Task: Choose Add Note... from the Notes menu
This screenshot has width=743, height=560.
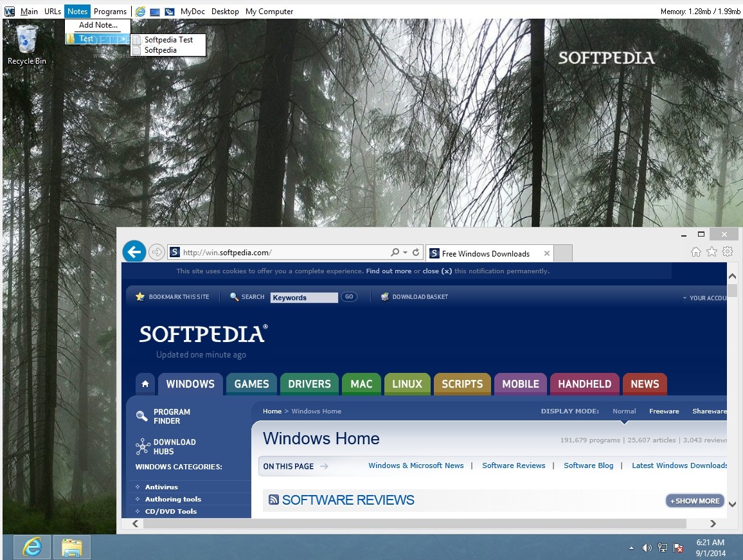Action: tap(98, 25)
